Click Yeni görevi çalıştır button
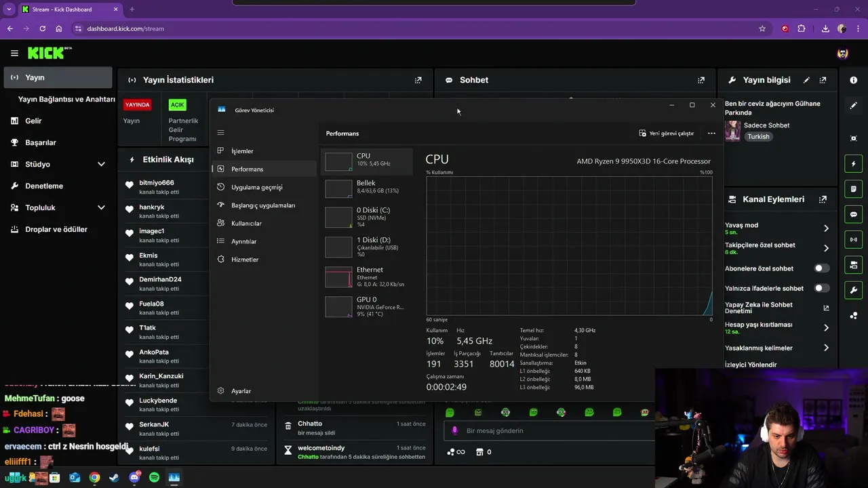This screenshot has height=488, width=868. [x=667, y=134]
